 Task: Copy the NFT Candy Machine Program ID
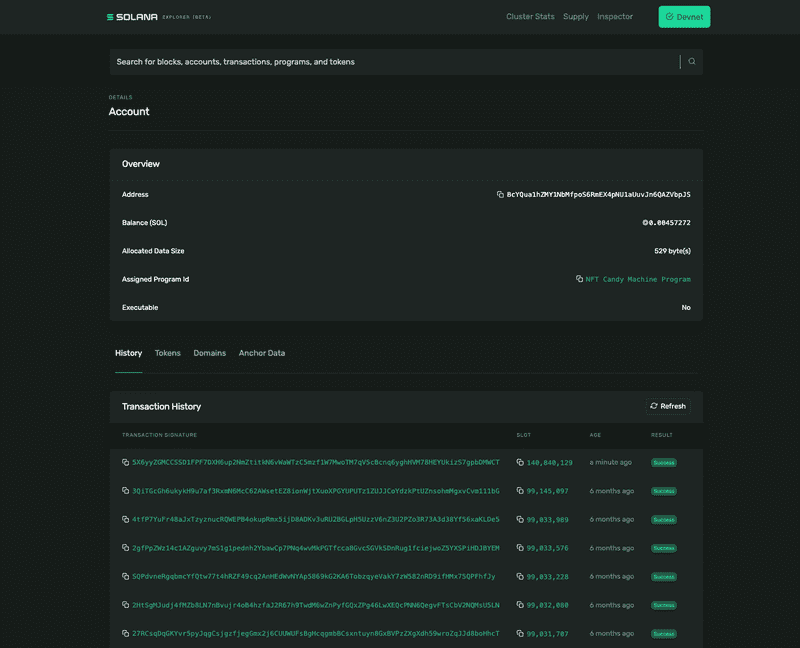tap(579, 279)
